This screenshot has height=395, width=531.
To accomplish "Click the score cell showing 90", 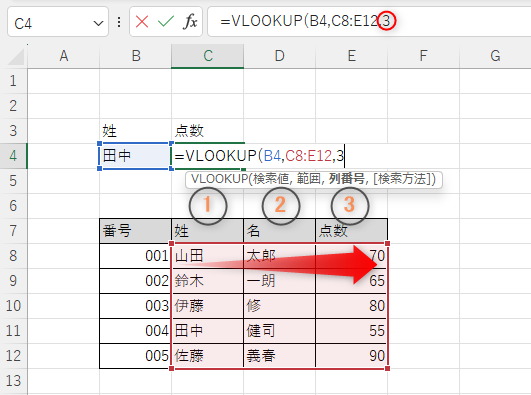I will pyautogui.click(x=352, y=356).
